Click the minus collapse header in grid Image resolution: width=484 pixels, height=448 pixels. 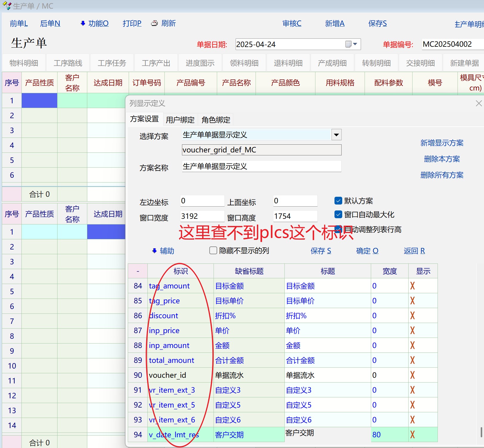(x=138, y=271)
